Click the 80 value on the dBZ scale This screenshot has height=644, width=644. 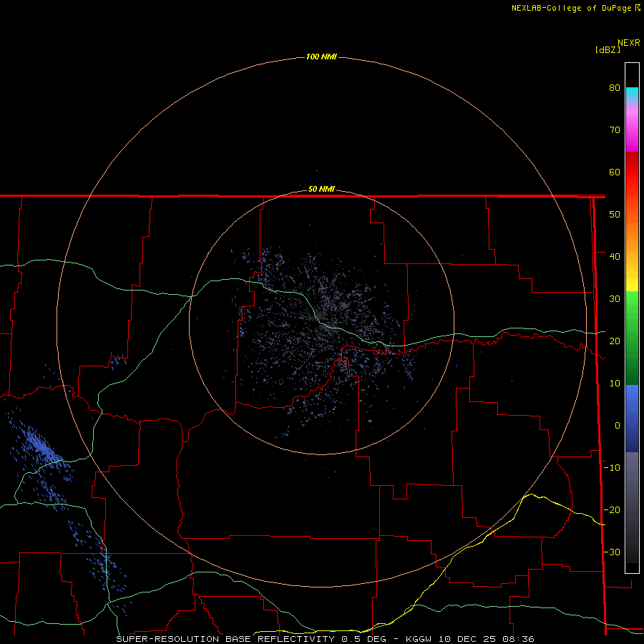point(615,87)
